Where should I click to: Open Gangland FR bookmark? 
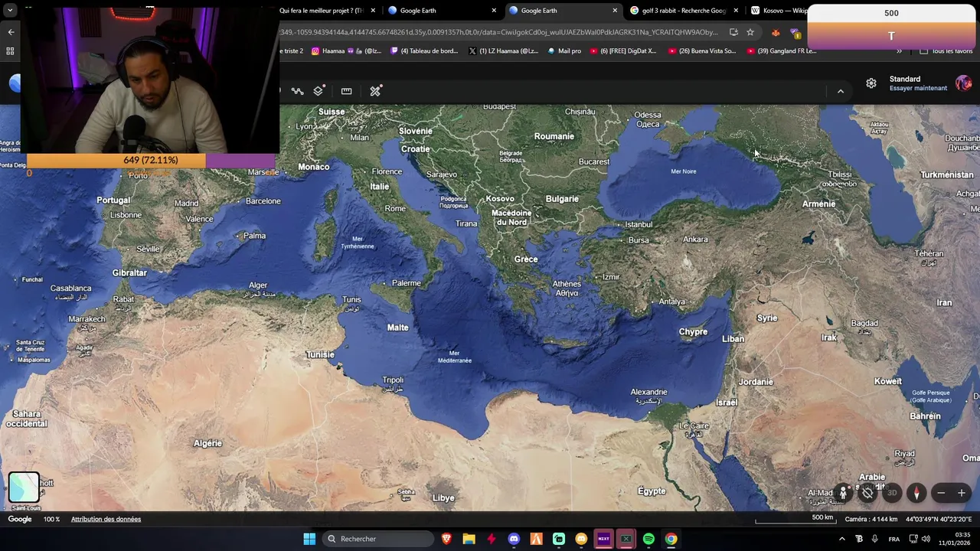782,51
